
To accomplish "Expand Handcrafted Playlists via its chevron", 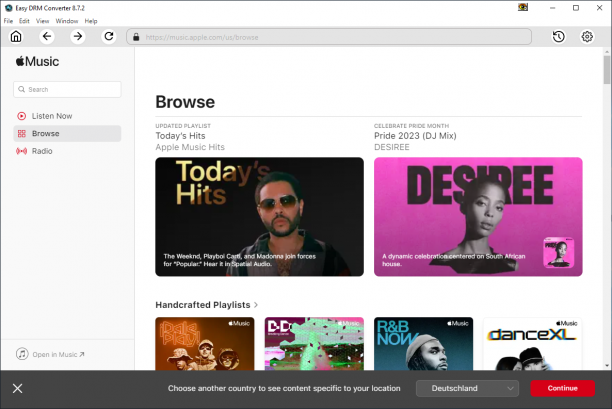I will pyautogui.click(x=256, y=305).
